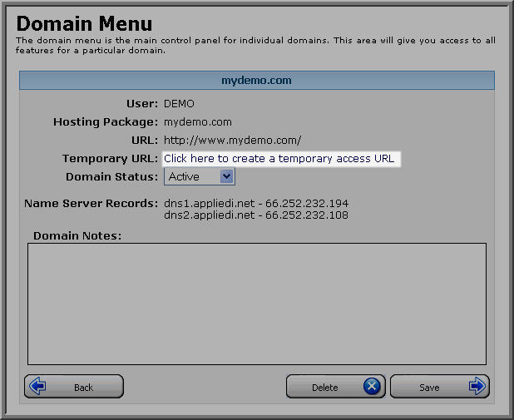514x420 pixels.
Task: Click the 'URL:' label
Action: pyautogui.click(x=145, y=141)
